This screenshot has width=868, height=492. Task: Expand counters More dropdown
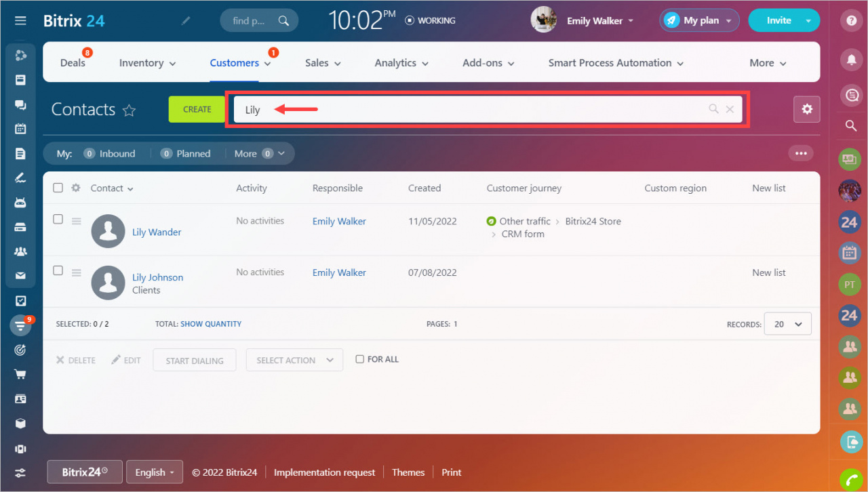[260, 154]
